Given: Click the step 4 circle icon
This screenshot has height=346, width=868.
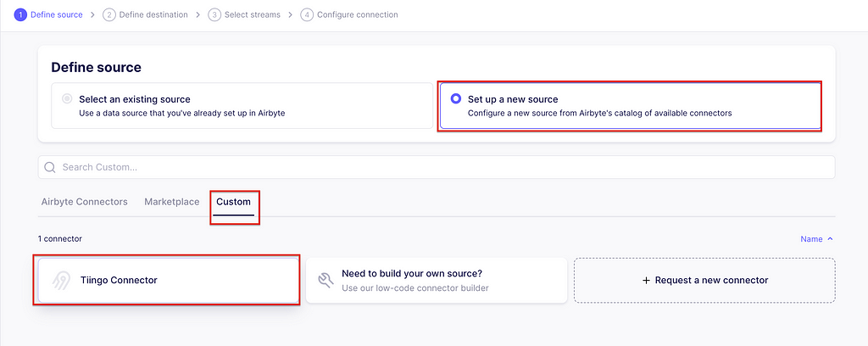Looking at the screenshot, I should pos(307,15).
